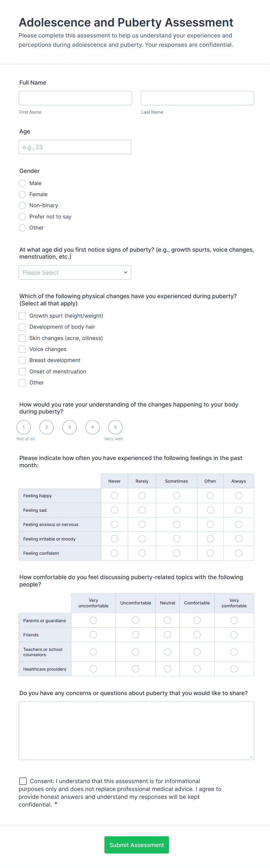
Task: Select Neutral for Parents or guardians
Action: coord(167,620)
